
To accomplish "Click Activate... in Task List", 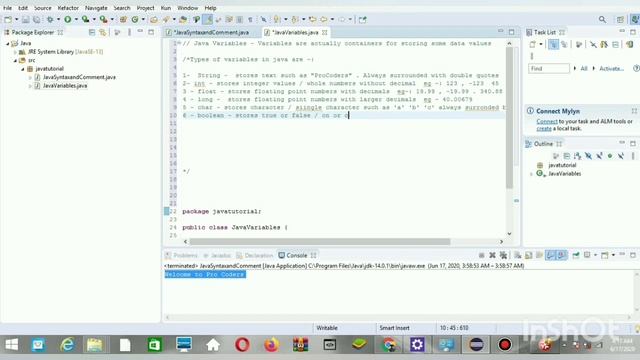I will (611, 68).
